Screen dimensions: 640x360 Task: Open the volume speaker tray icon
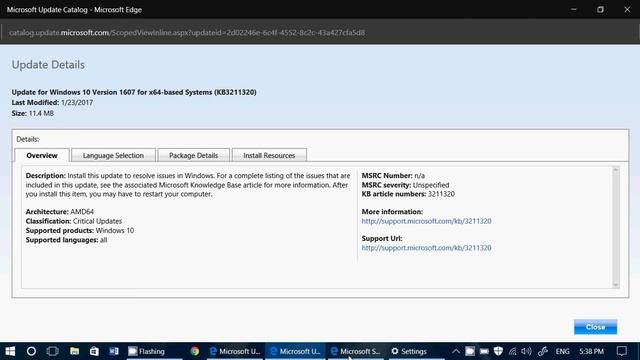pos(527,351)
